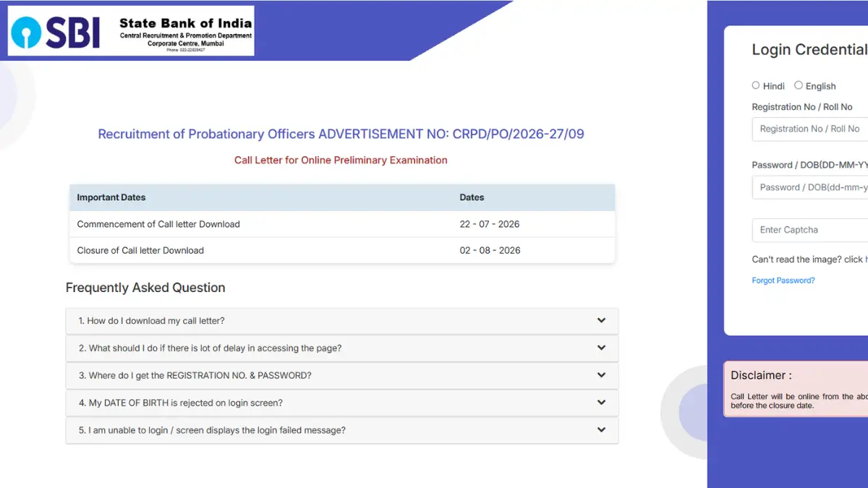868x488 pixels.
Task: Click 'Can't read the image?' text
Action: 796,260
